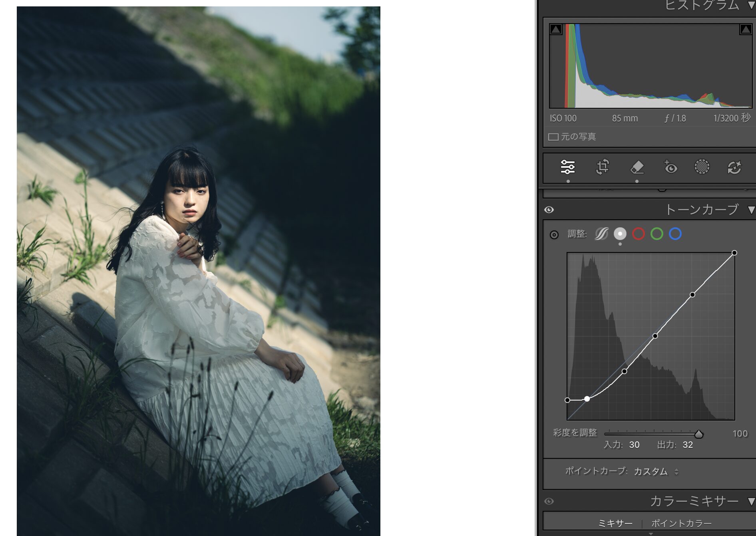Select the Crop and rotate tool

(602, 167)
